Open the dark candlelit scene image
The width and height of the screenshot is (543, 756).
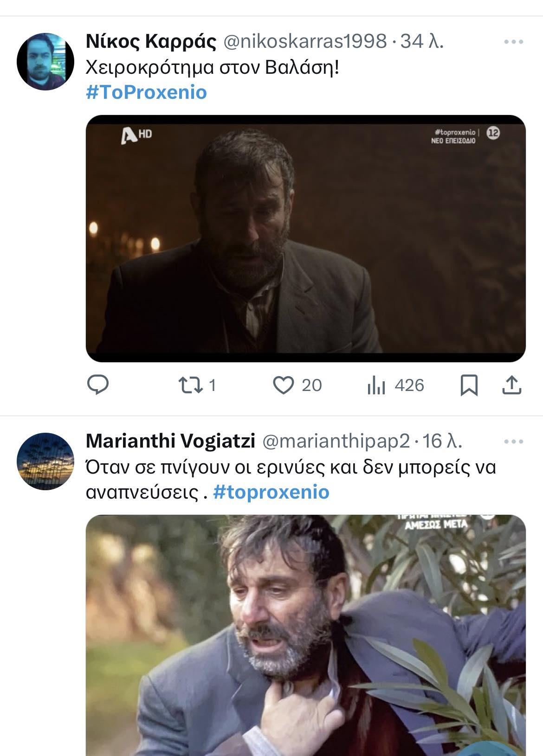(x=305, y=238)
